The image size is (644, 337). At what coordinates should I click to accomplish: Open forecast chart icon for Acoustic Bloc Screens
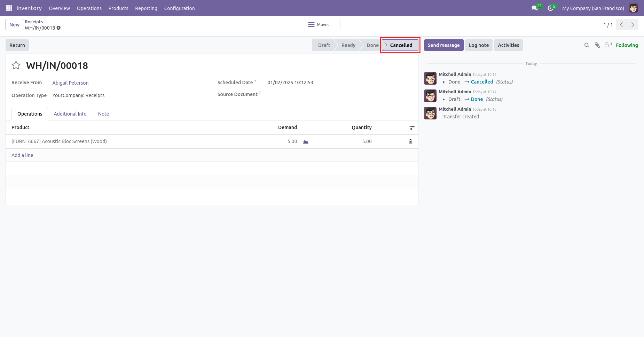tap(305, 142)
